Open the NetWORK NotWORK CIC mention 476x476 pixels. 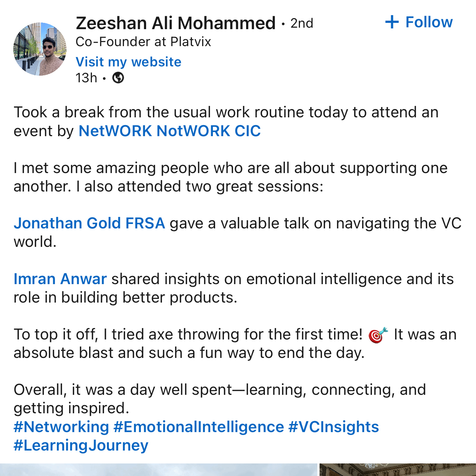click(x=169, y=131)
